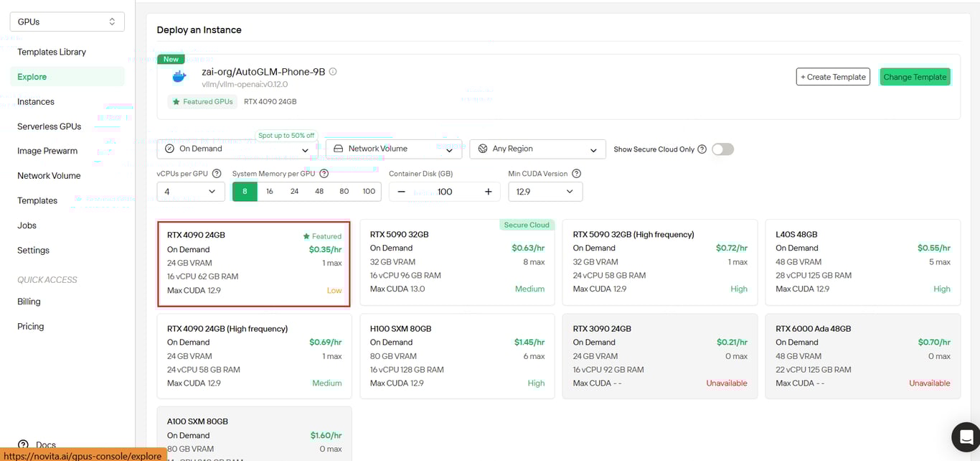The width and height of the screenshot is (980, 461).
Task: Select 16 GB system memory per GPU
Action: click(270, 192)
